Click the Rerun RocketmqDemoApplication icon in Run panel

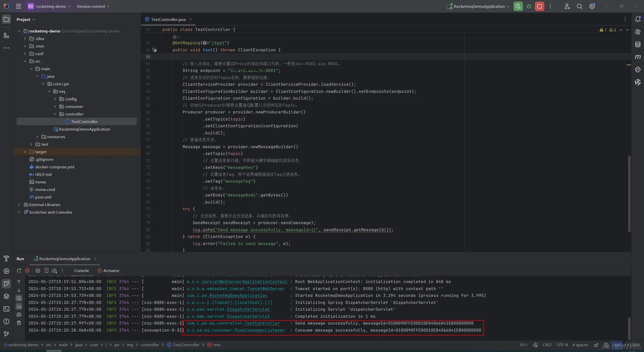[19, 271]
